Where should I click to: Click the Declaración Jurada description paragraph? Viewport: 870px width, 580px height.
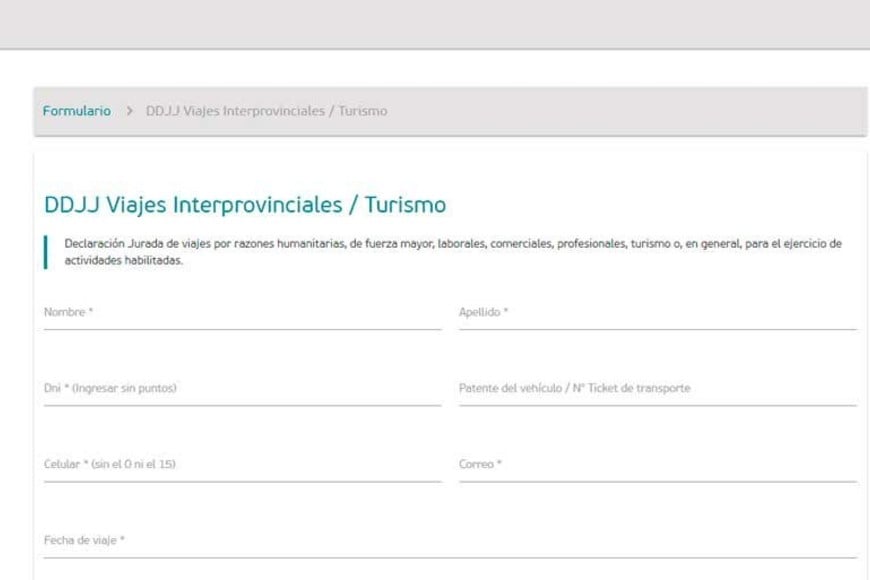click(452, 252)
